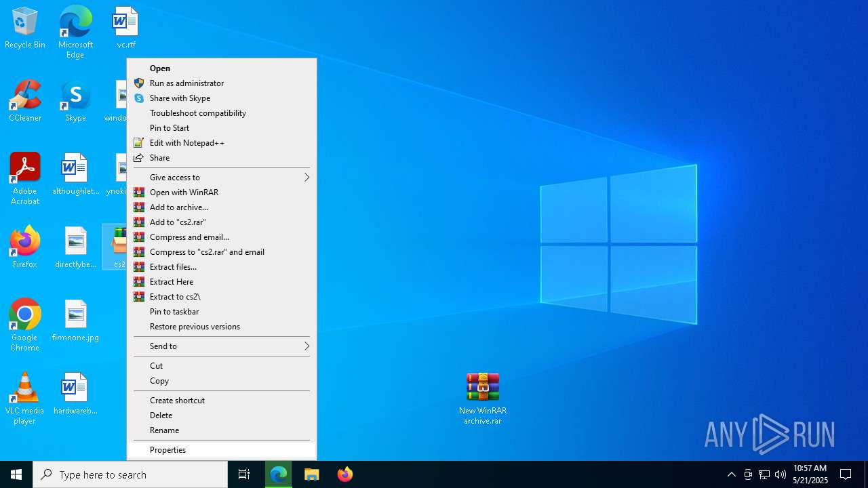Open File Explorer from taskbar
This screenshot has height=488, width=868.
click(x=312, y=474)
